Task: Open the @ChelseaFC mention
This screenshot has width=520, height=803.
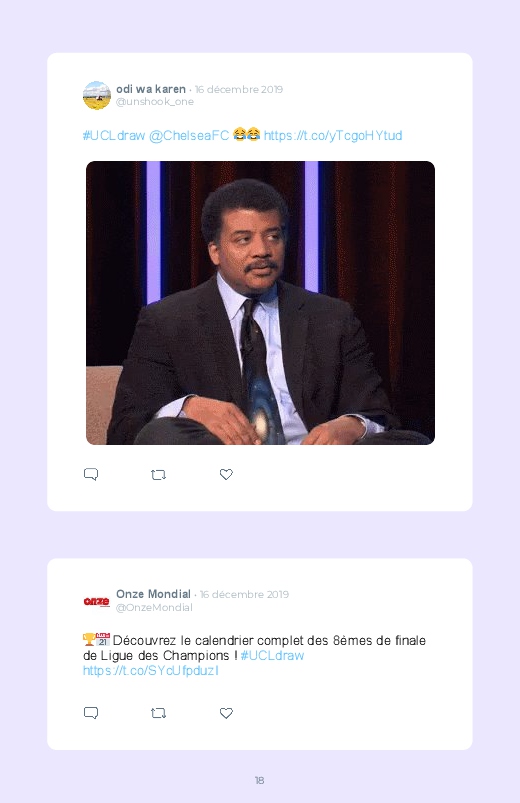Action: click(x=189, y=135)
